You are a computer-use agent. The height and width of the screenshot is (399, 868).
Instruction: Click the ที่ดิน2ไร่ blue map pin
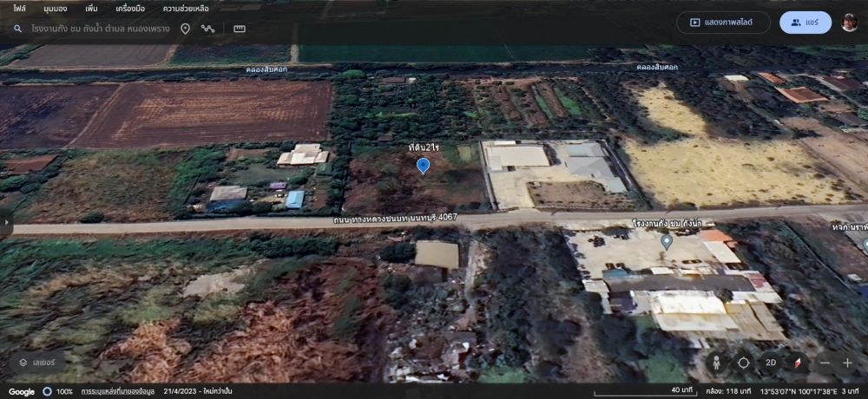coord(423,166)
